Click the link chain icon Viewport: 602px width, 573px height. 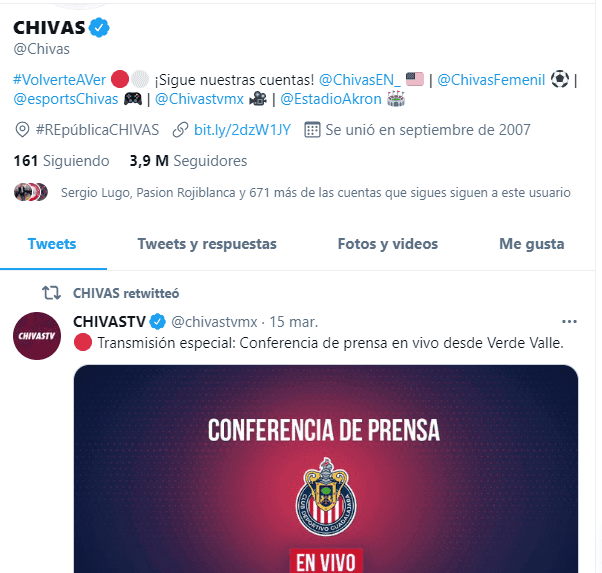pyautogui.click(x=180, y=130)
